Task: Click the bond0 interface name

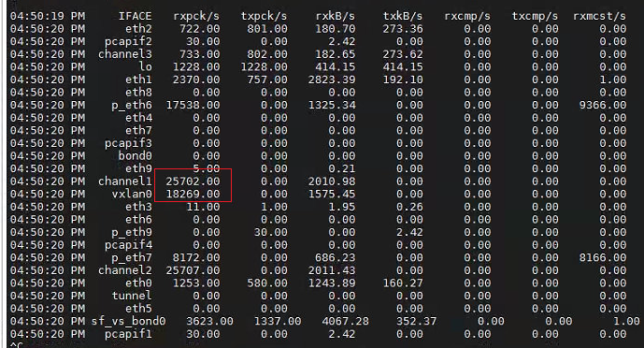Action: coord(136,155)
